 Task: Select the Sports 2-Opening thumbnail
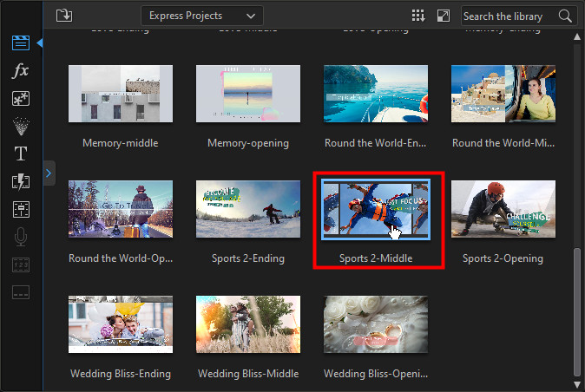(503, 209)
